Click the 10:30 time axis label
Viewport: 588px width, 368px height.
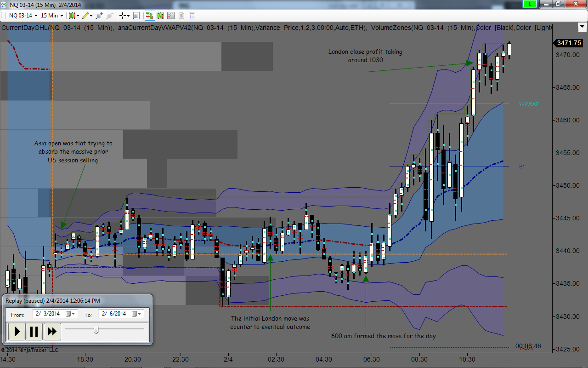tap(467, 359)
